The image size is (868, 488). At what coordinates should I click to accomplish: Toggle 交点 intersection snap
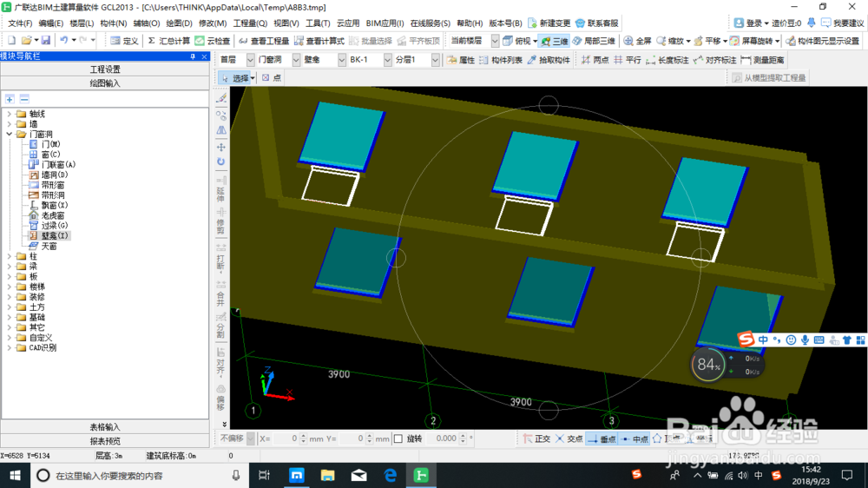click(x=569, y=439)
